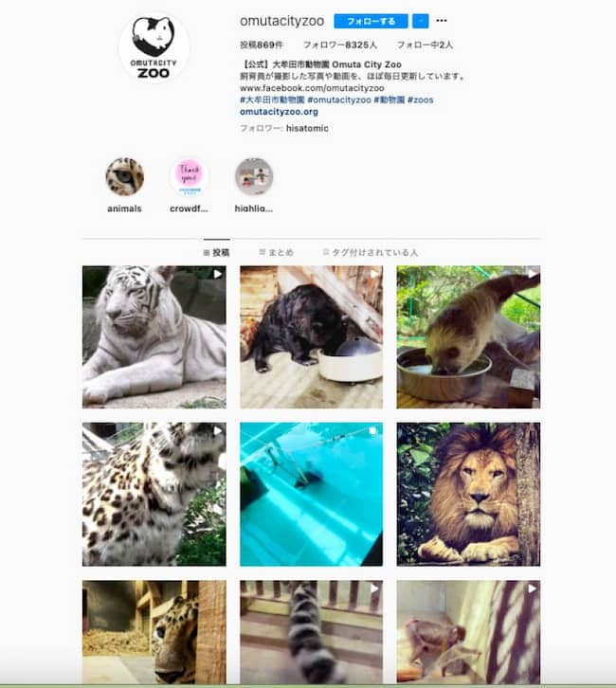Image resolution: width=616 pixels, height=688 pixels.
Task: Select the 投稿 posts tab
Action: [216, 252]
